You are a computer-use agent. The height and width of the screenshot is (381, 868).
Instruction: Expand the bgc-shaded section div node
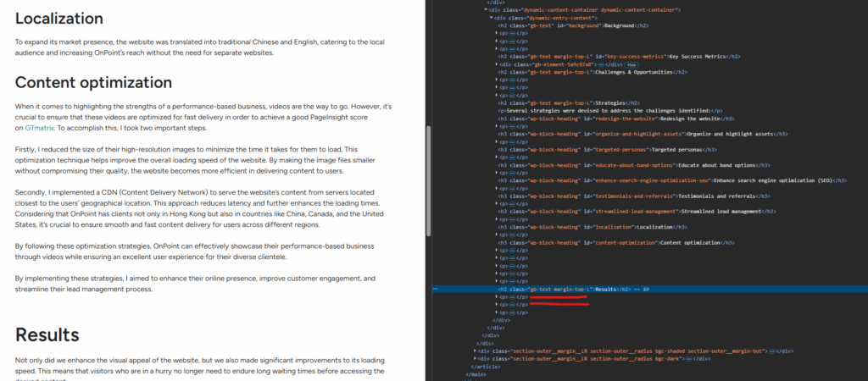click(x=474, y=351)
